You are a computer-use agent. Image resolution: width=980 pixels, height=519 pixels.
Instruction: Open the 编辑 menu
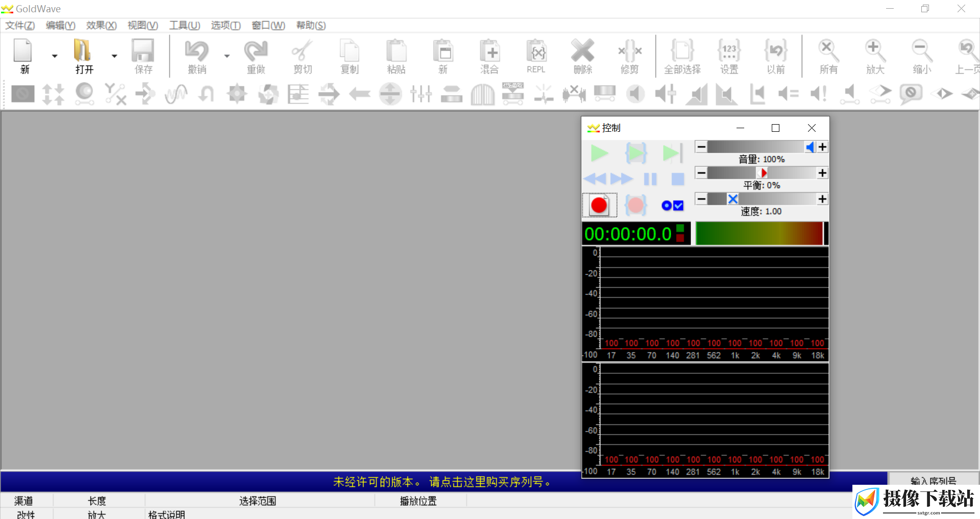tap(60, 26)
